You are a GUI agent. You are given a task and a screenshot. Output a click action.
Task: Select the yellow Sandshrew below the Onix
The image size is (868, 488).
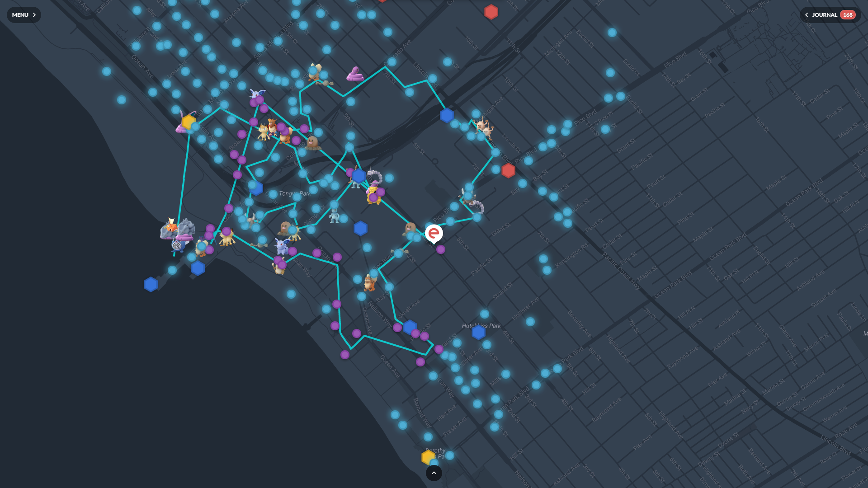(373, 196)
